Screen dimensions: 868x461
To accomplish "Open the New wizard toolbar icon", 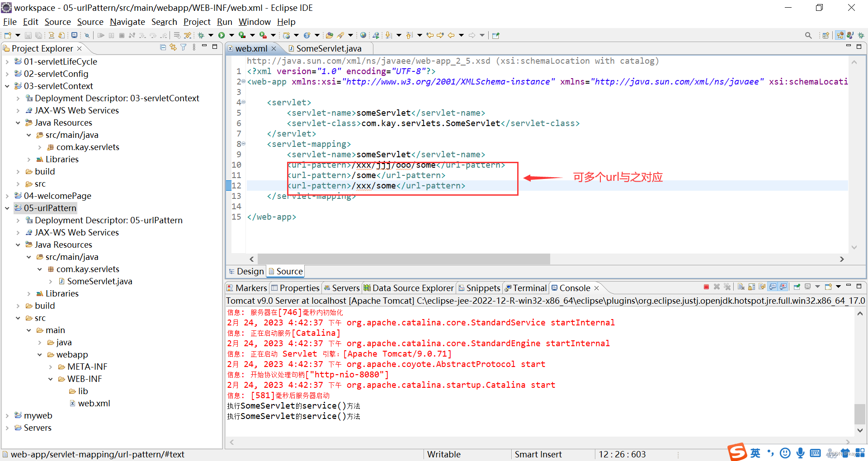I will pyautogui.click(x=8, y=35).
